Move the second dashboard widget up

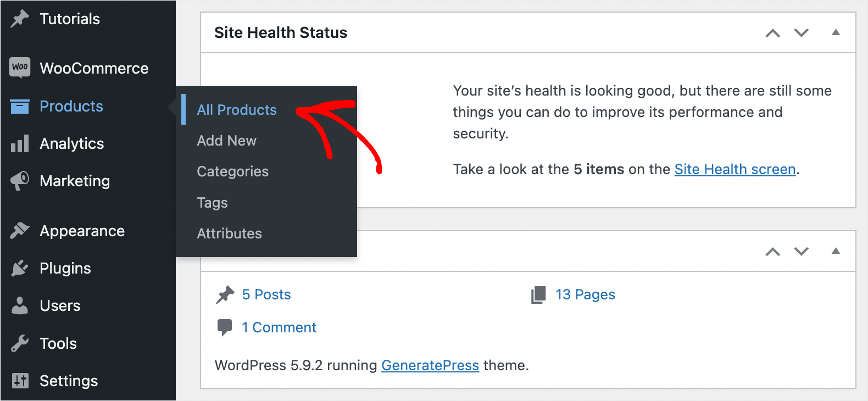click(773, 252)
